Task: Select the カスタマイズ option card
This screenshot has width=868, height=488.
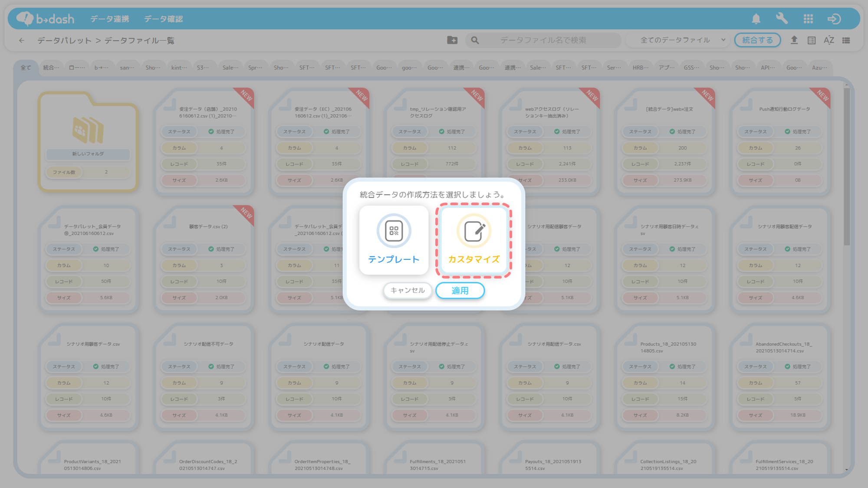Action: 474,240
